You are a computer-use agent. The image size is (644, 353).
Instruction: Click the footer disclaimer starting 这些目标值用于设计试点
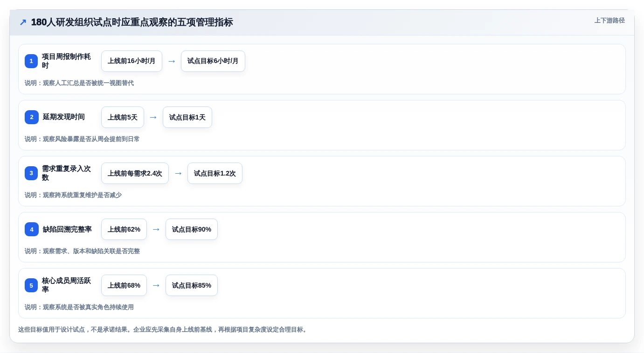click(163, 330)
